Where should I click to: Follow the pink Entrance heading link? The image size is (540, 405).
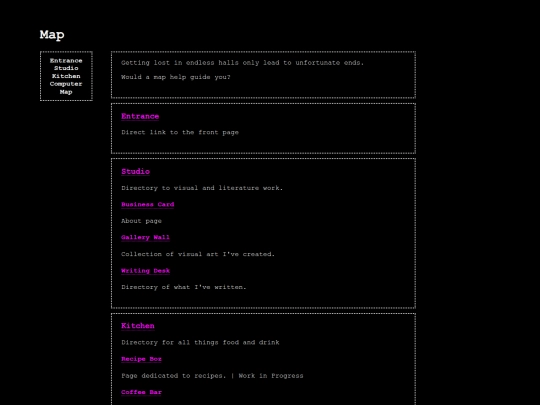tap(140, 116)
